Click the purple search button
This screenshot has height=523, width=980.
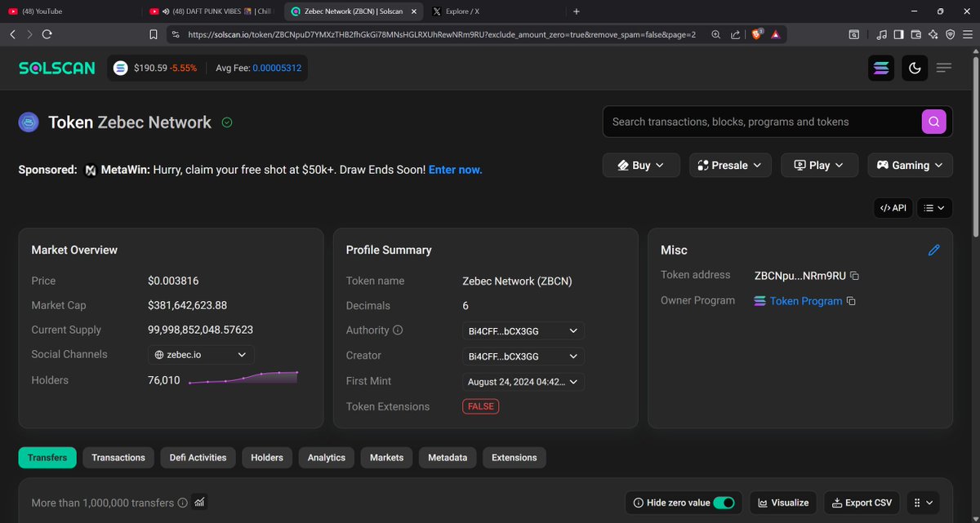pos(934,122)
